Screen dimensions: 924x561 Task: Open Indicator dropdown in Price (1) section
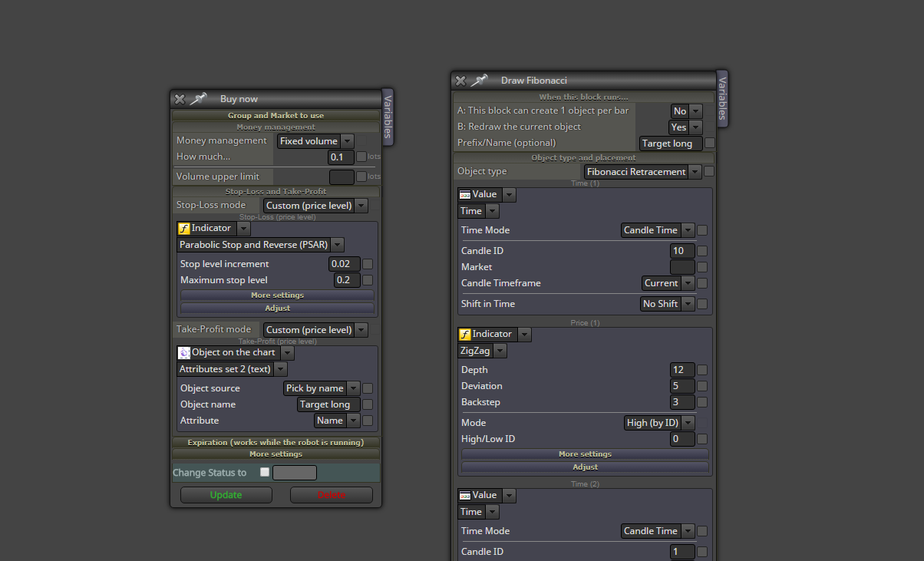[x=495, y=335]
